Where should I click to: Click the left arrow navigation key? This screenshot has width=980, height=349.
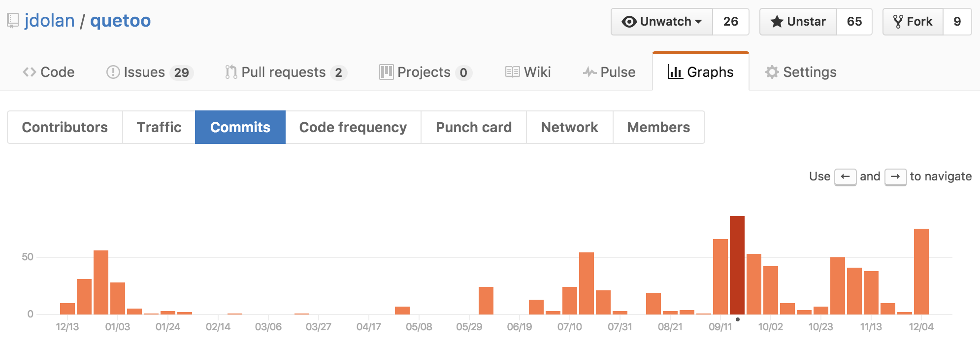[846, 176]
